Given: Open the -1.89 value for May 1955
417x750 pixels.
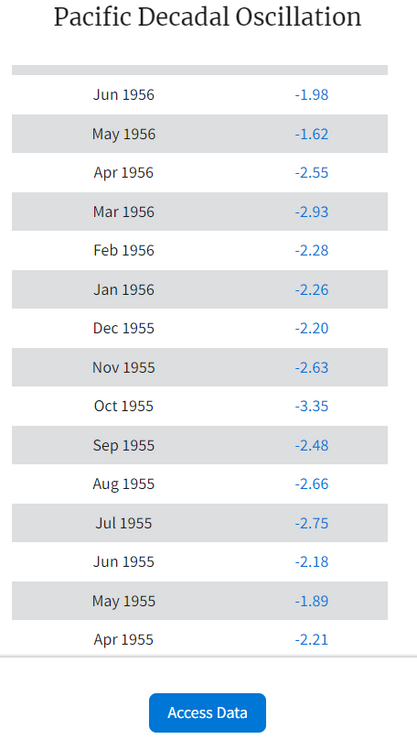Looking at the screenshot, I should click(312, 601).
